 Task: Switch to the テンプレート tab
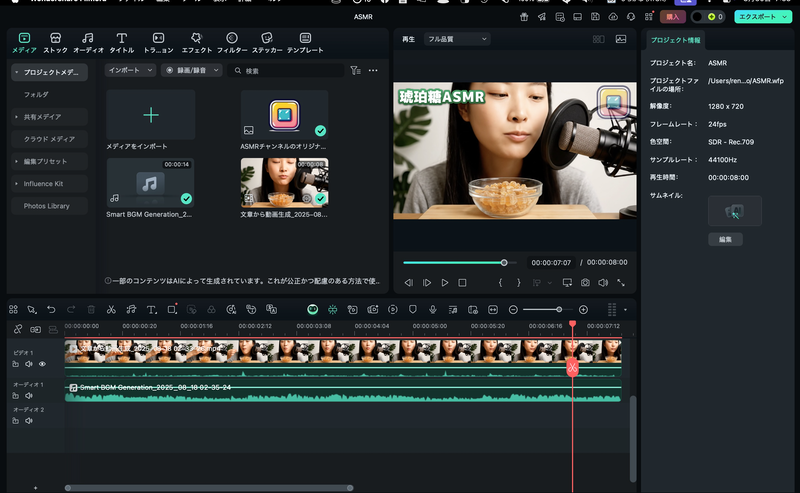305,43
